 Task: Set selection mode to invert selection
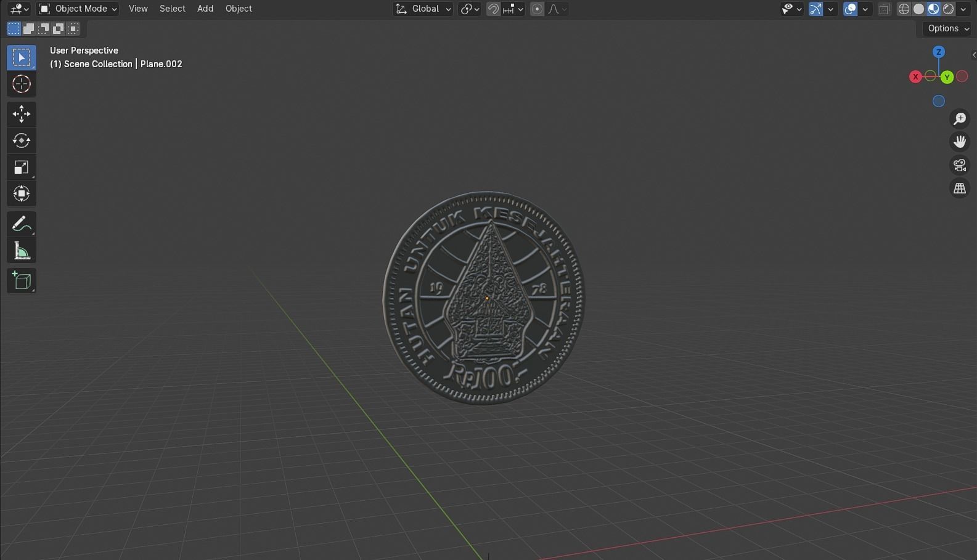tap(58, 28)
